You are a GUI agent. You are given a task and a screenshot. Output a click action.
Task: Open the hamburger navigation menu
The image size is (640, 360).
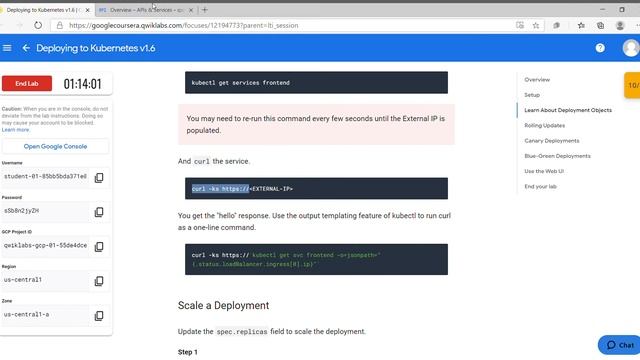pyautogui.click(x=7, y=48)
